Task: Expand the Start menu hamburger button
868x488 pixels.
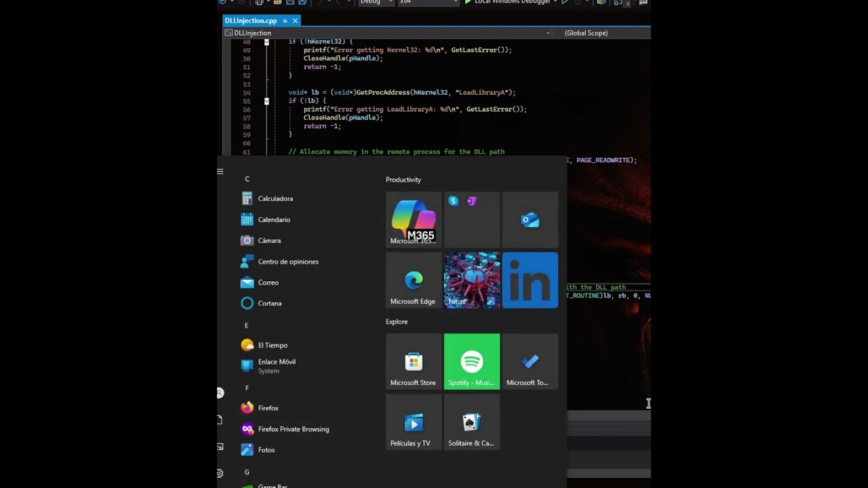Action: 220,171
